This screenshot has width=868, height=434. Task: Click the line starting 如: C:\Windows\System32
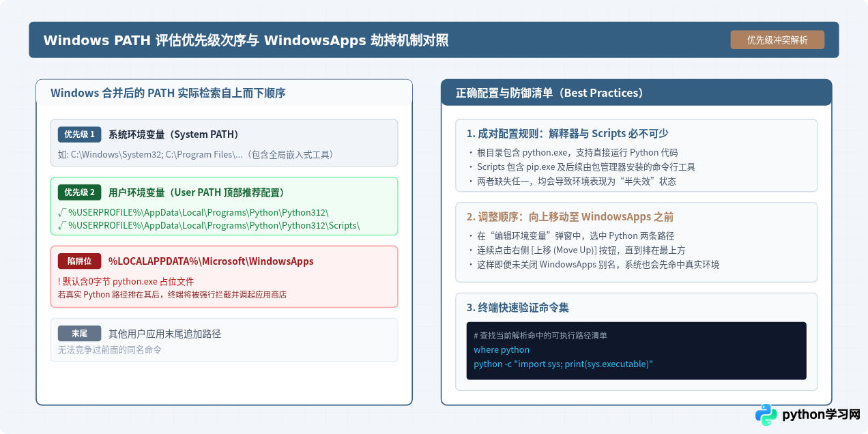(x=196, y=155)
